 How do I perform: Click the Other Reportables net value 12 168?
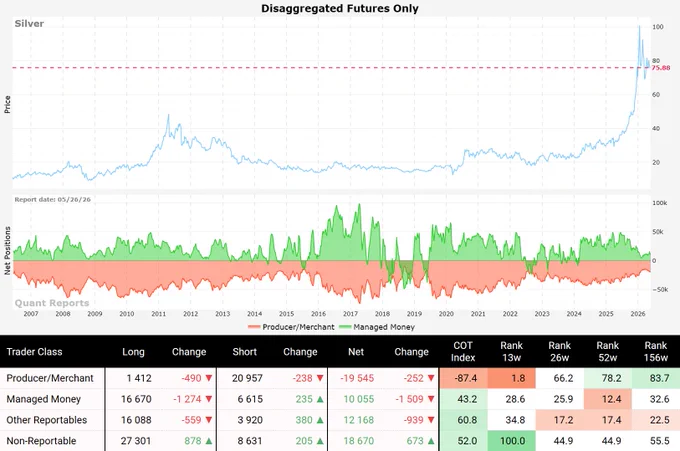pyautogui.click(x=359, y=420)
